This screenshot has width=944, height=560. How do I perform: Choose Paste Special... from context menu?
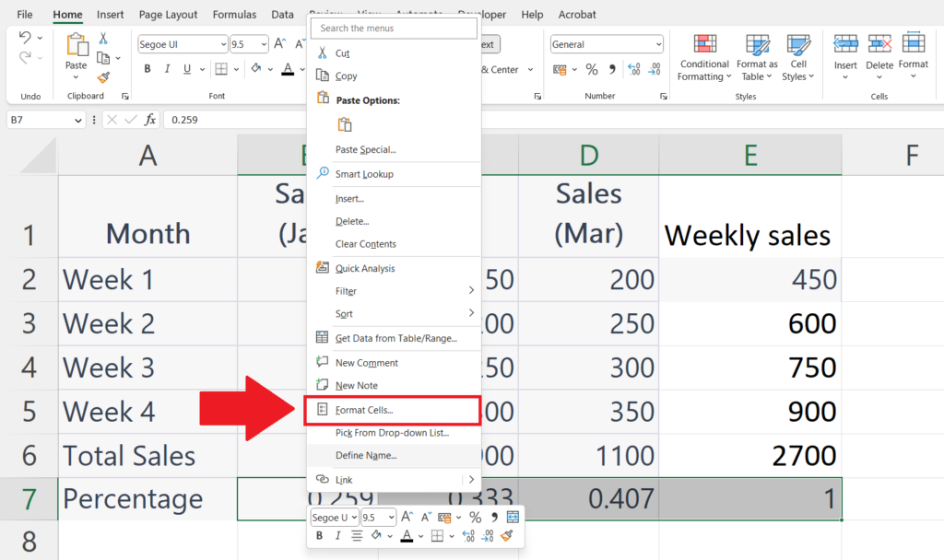(x=394, y=149)
